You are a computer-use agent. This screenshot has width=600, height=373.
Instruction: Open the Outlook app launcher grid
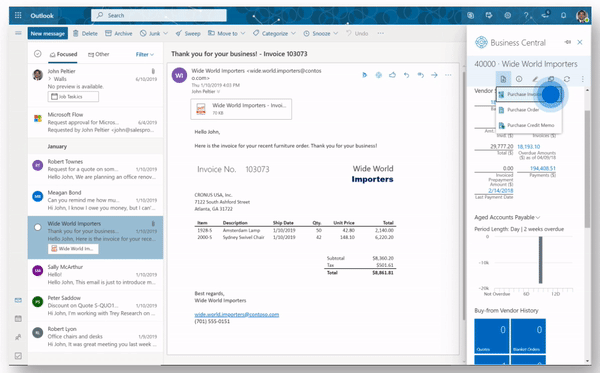click(18, 15)
